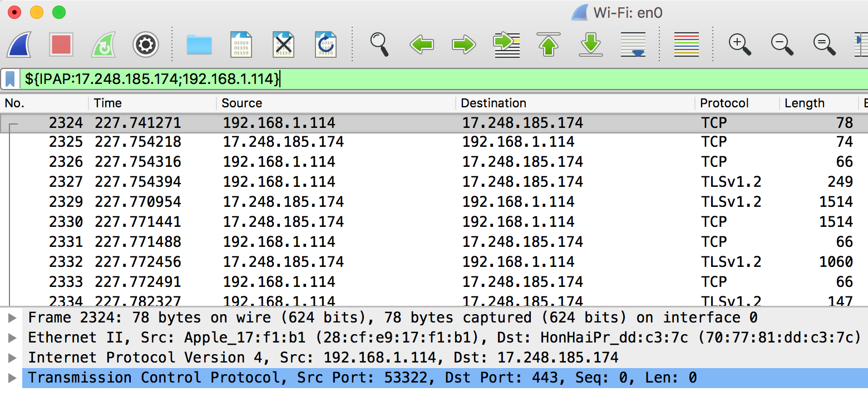Image resolution: width=868 pixels, height=397 pixels.
Task: Click into the display filter field
Action: 445,79
